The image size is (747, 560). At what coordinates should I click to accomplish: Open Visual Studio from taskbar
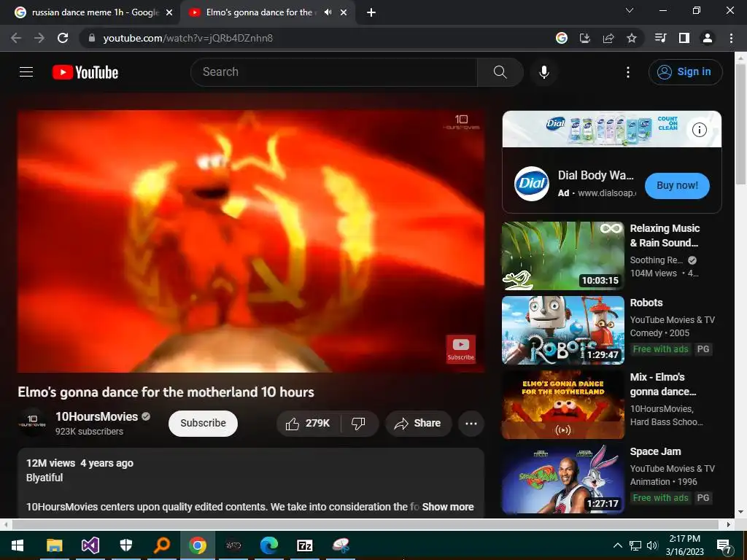click(90, 545)
